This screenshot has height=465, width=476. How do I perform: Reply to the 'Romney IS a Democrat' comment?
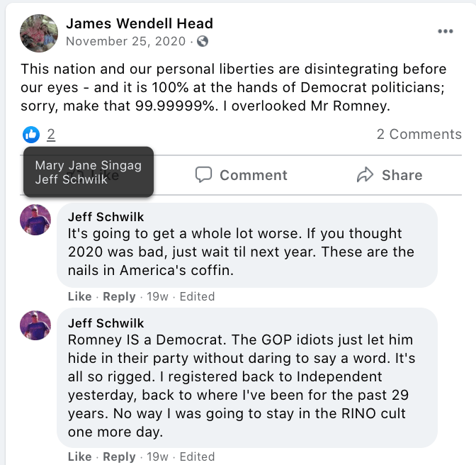(119, 456)
